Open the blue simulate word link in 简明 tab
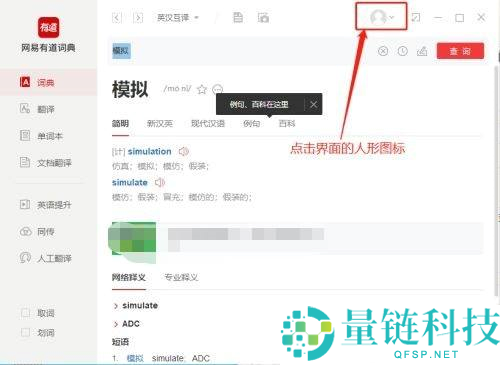Screen dimensions: 500x365 (x=130, y=182)
